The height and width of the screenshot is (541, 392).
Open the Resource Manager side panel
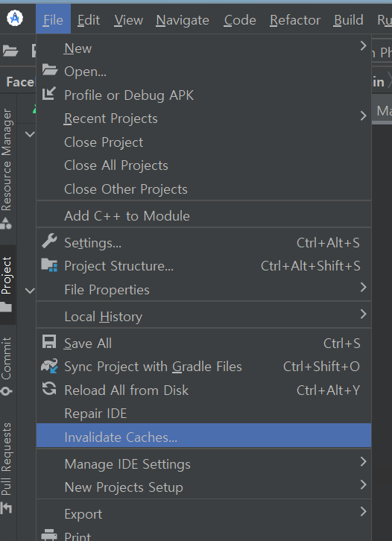[6, 168]
